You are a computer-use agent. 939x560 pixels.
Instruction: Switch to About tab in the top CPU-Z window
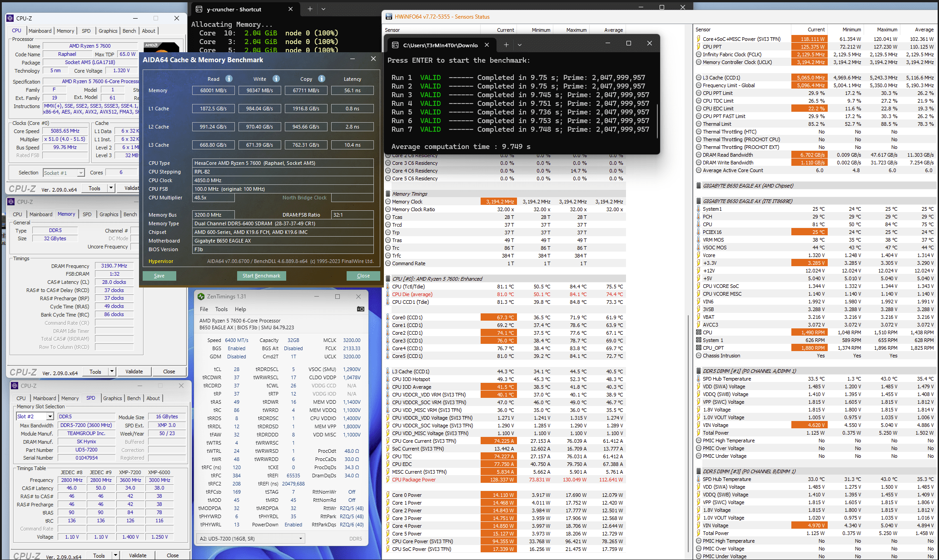point(149,31)
